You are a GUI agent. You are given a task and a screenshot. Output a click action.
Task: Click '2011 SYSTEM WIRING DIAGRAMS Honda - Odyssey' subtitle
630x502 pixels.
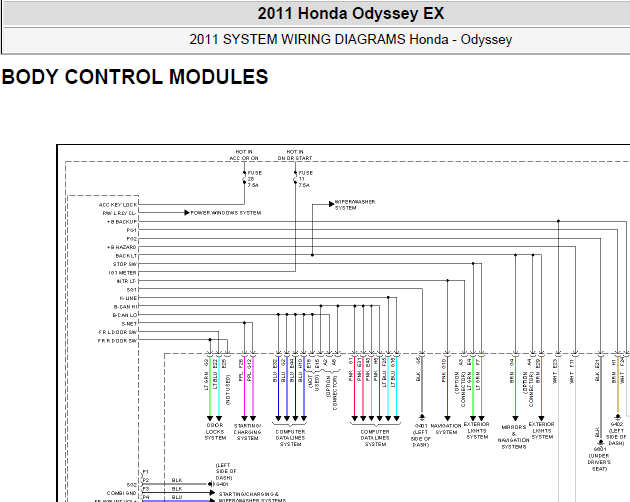[x=351, y=39]
